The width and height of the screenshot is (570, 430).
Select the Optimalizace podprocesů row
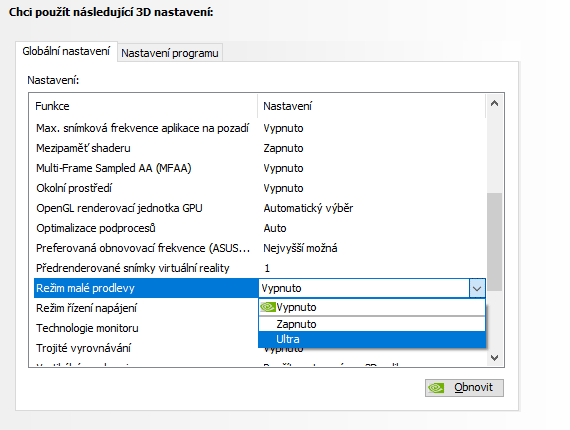260,228
